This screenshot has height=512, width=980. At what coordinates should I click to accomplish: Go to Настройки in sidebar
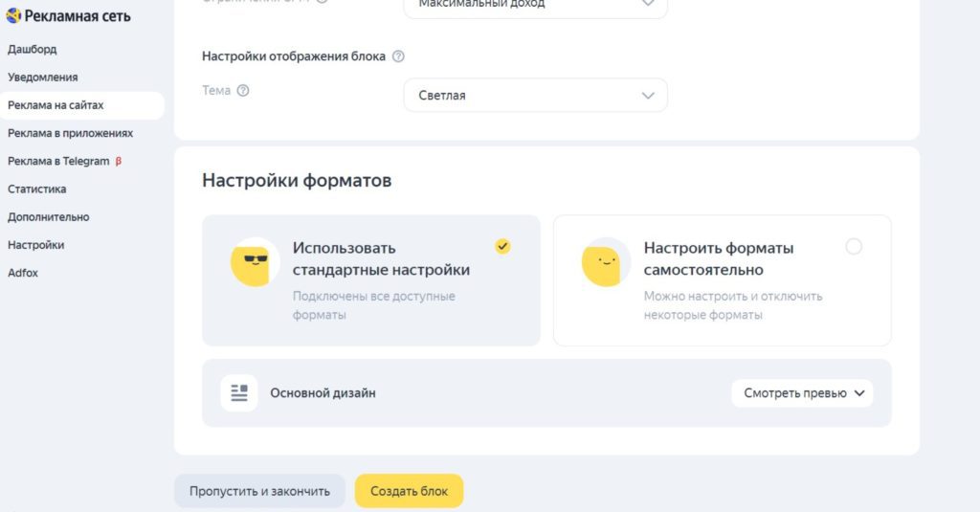tap(35, 245)
